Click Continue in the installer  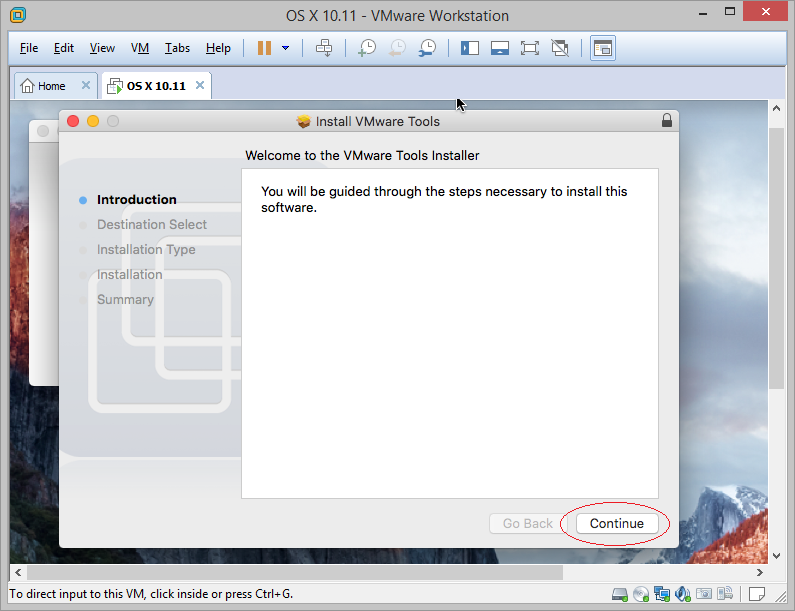pos(617,523)
